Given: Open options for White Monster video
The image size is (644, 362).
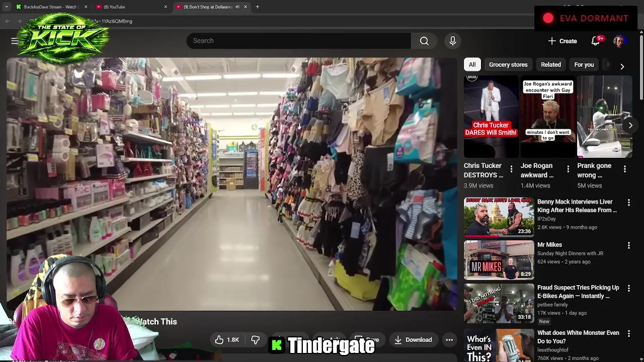Looking at the screenshot, I should [628, 333].
